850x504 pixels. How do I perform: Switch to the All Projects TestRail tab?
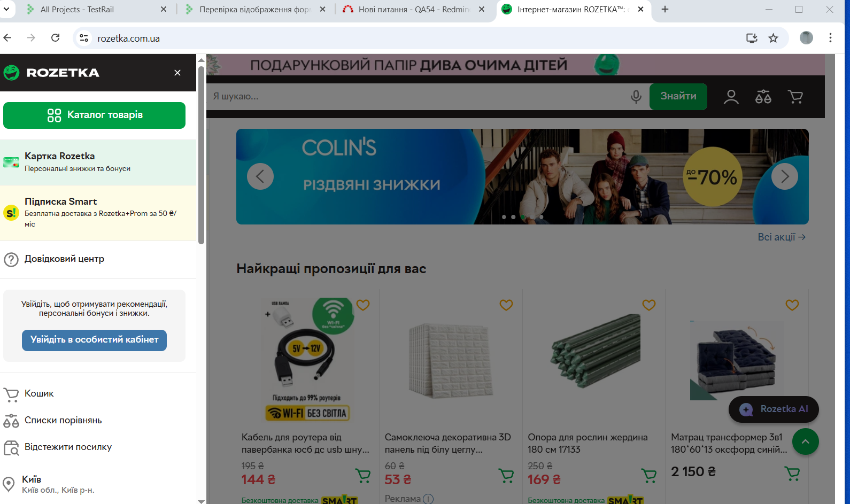tap(96, 10)
